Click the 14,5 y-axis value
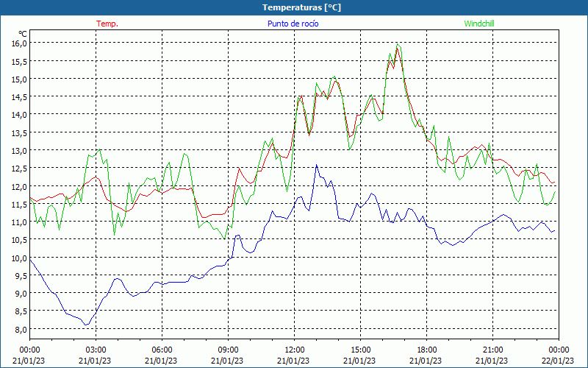The width and height of the screenshot is (588, 368). coord(21,97)
